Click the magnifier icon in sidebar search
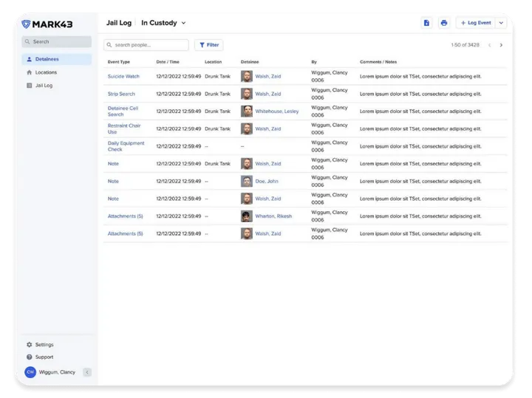The width and height of the screenshot is (532, 398). click(x=27, y=41)
